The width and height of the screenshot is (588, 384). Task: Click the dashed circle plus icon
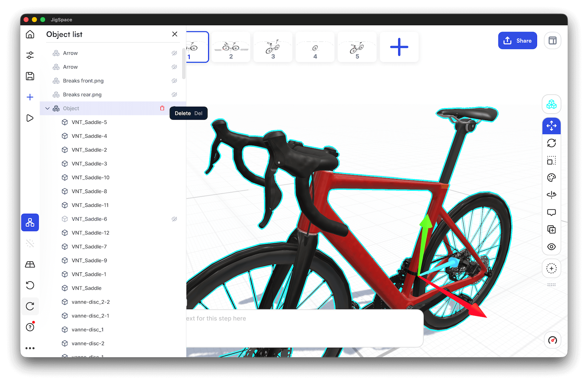tap(551, 268)
